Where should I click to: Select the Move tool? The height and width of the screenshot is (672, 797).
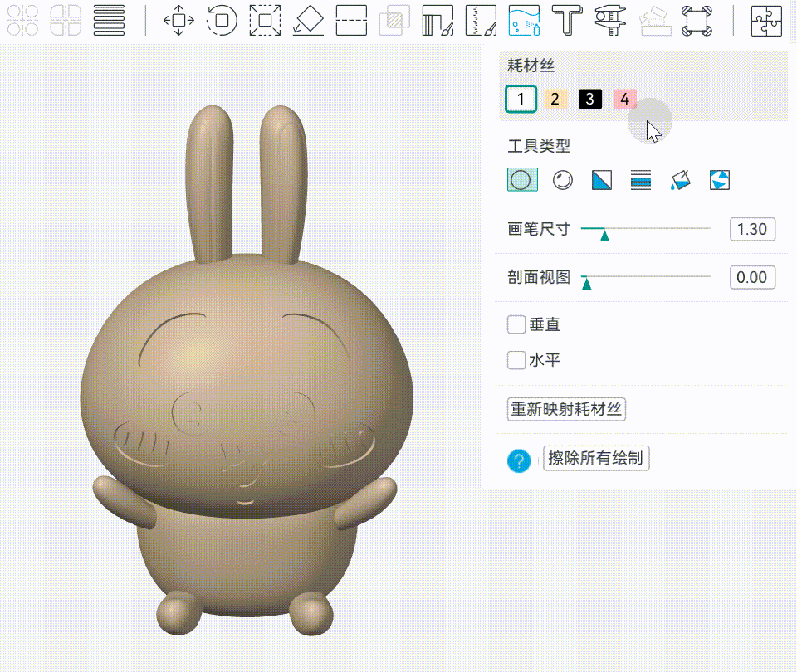179,20
